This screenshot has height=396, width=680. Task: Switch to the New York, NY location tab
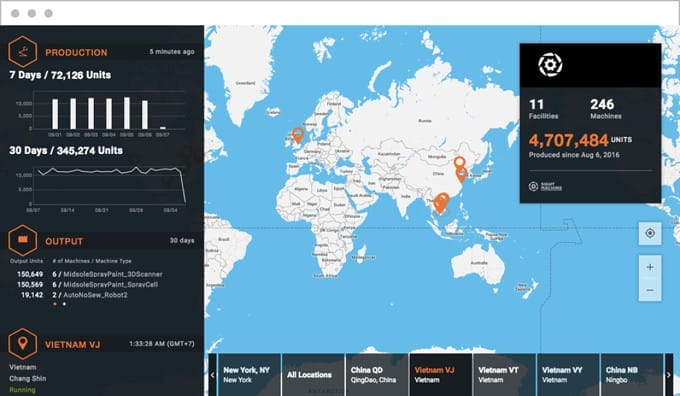[249, 375]
